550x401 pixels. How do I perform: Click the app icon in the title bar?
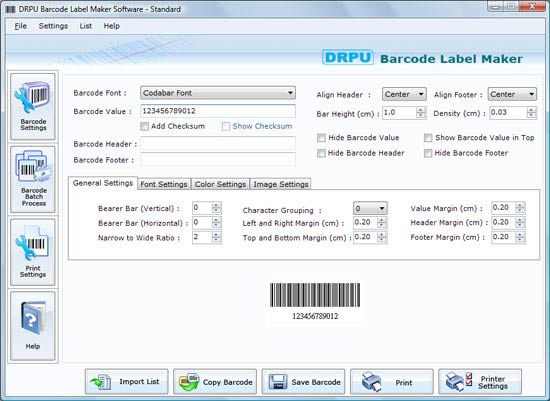point(11,9)
